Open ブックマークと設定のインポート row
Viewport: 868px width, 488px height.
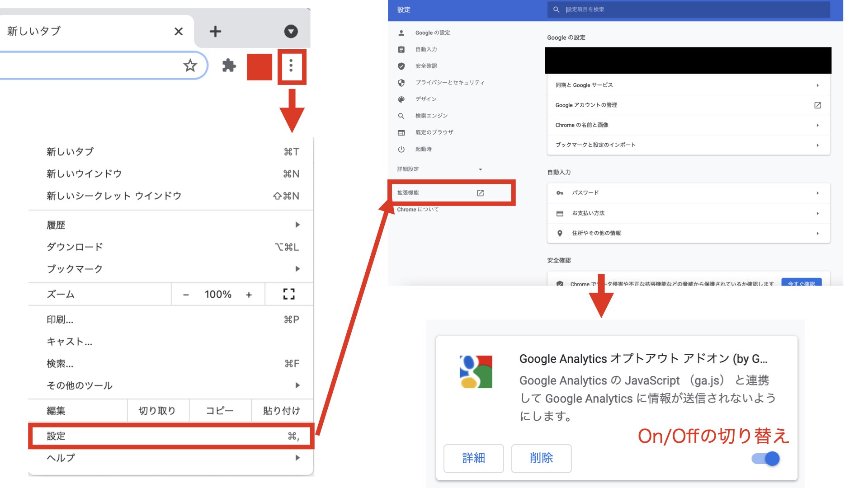point(689,145)
